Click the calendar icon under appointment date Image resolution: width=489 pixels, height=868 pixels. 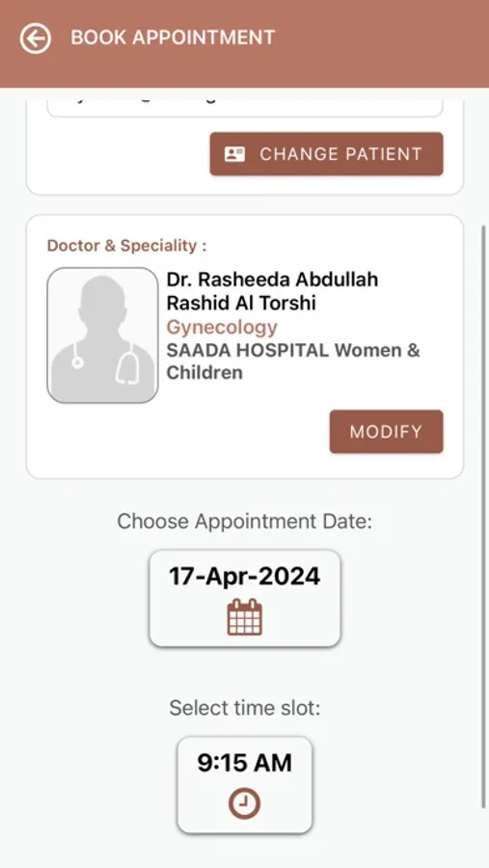(x=245, y=616)
